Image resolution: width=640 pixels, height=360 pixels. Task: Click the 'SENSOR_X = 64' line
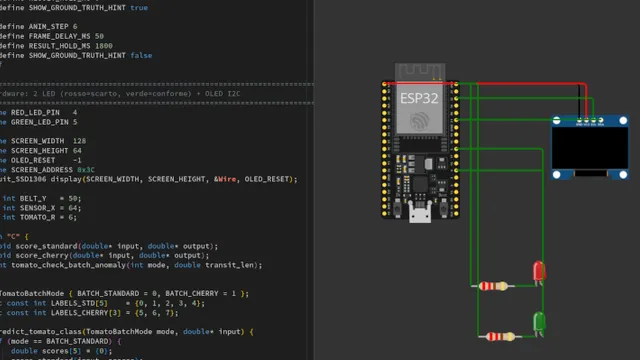point(41,208)
